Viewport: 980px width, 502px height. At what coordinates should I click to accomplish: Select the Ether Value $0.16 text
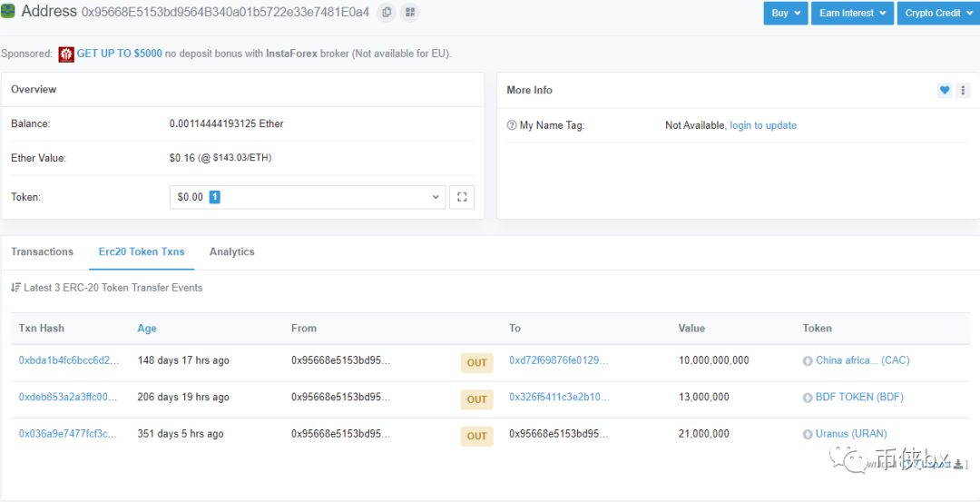click(x=220, y=158)
